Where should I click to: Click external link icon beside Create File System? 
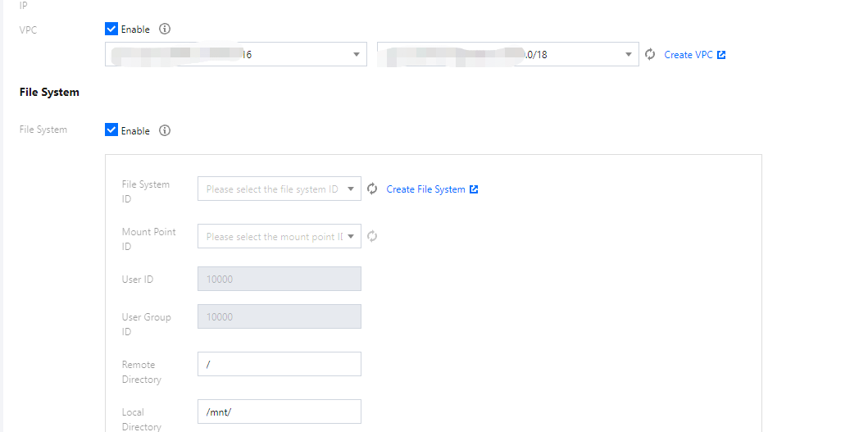pos(474,189)
